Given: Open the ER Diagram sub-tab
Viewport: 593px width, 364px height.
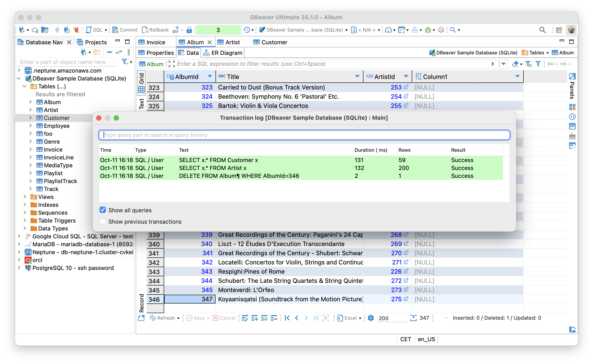Looking at the screenshot, I should [x=222, y=53].
